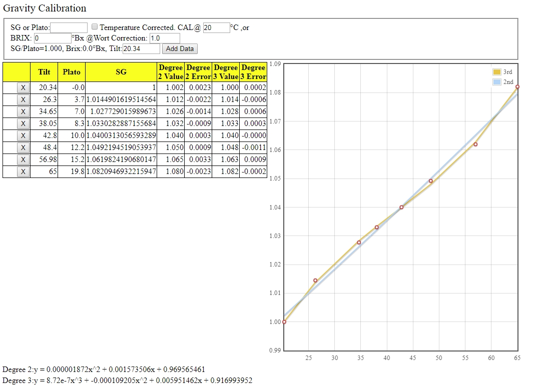This screenshot has height=392, width=545.
Task: Remove the row with tilt 65
Action: click(x=23, y=171)
